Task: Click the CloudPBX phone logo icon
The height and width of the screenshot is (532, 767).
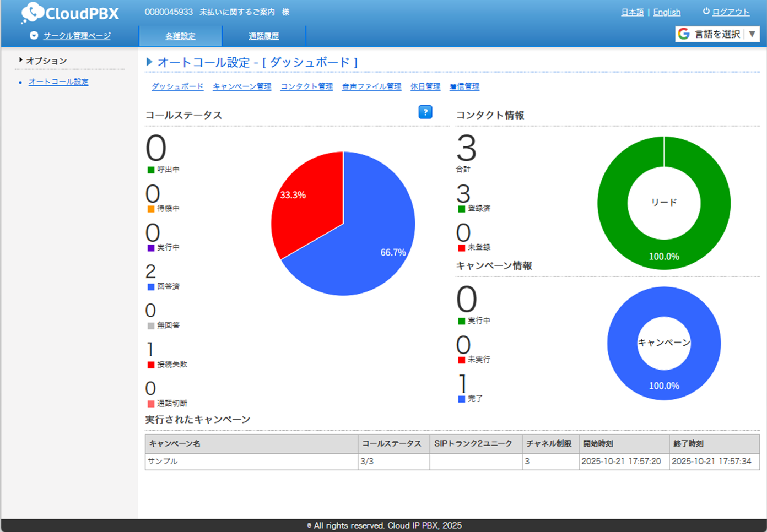Action: [32, 13]
